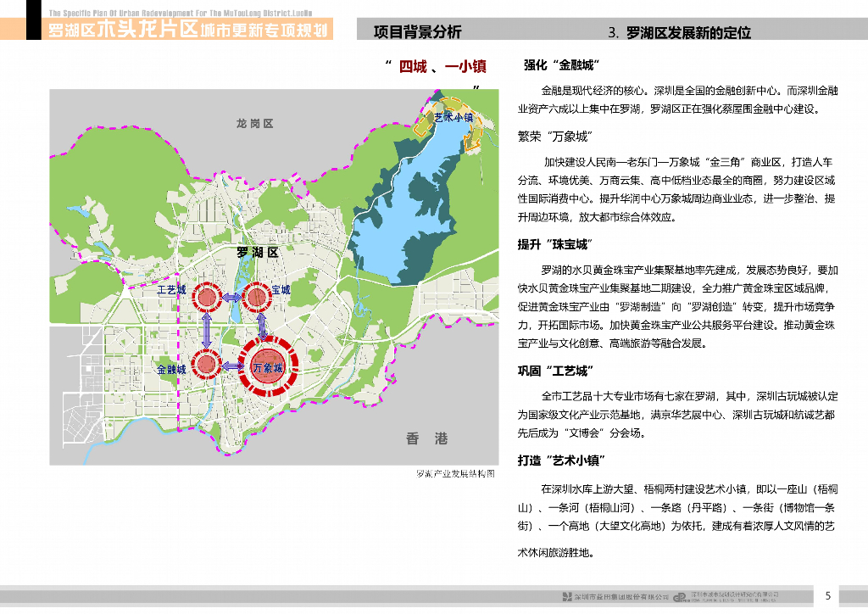The width and height of the screenshot is (868, 614).
Task: Click the red circle marker beside 宝城 label
Action: click(x=257, y=298)
